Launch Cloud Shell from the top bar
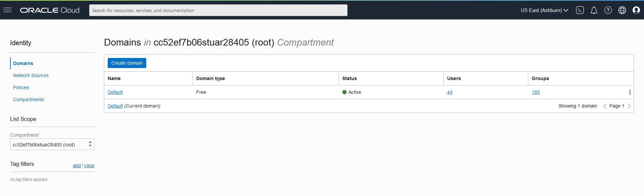The width and height of the screenshot is (644, 196). pos(580,10)
